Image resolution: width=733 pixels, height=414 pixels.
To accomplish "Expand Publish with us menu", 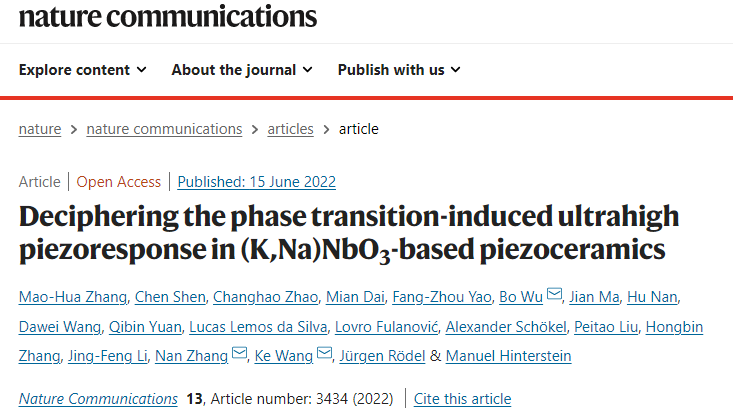I will [x=399, y=70].
